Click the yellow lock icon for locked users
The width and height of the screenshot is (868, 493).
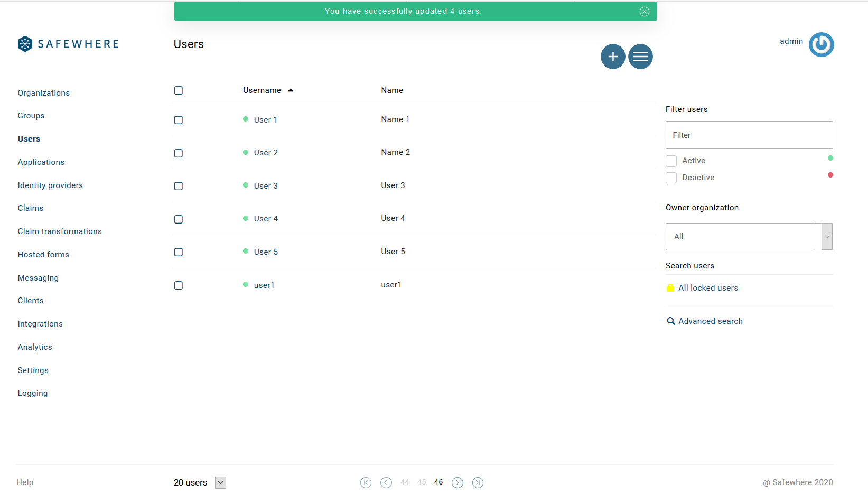coord(670,287)
